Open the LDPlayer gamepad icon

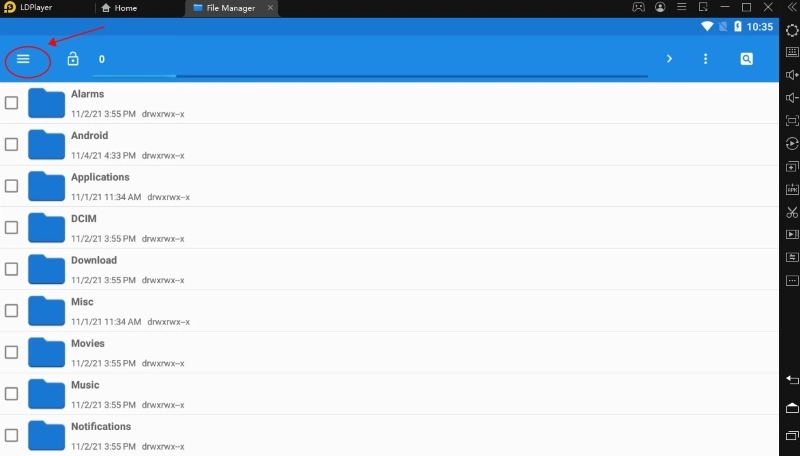638,8
